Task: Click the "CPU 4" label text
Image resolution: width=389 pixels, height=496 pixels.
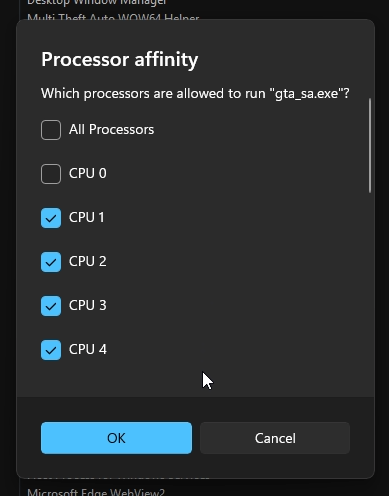Action: point(88,350)
